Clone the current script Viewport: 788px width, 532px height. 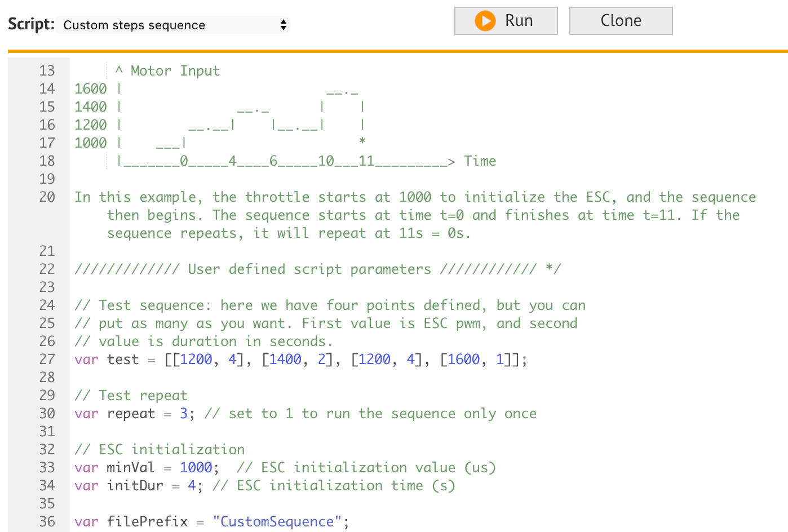coord(621,20)
